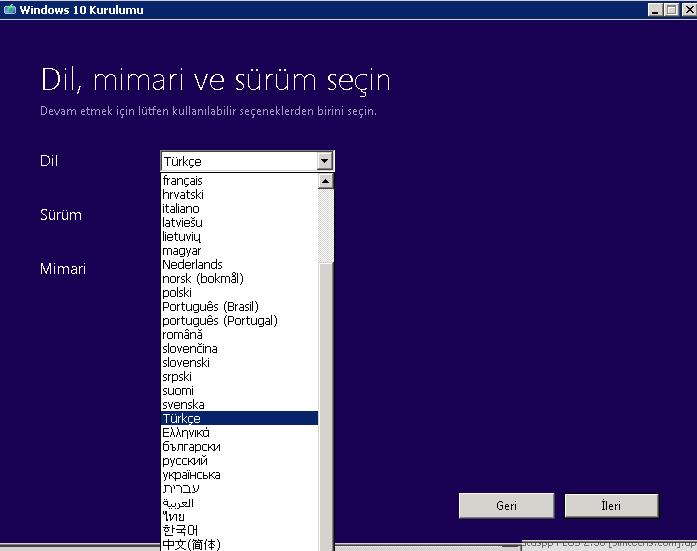Click the İleri button to continue

point(611,506)
